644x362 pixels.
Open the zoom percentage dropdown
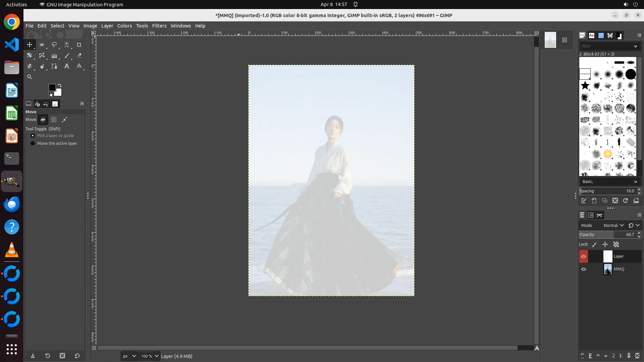click(x=156, y=356)
